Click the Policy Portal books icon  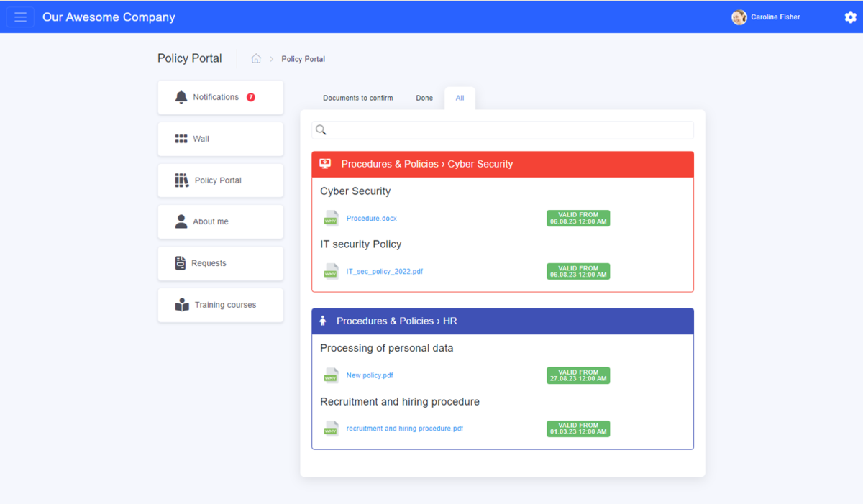[181, 180]
